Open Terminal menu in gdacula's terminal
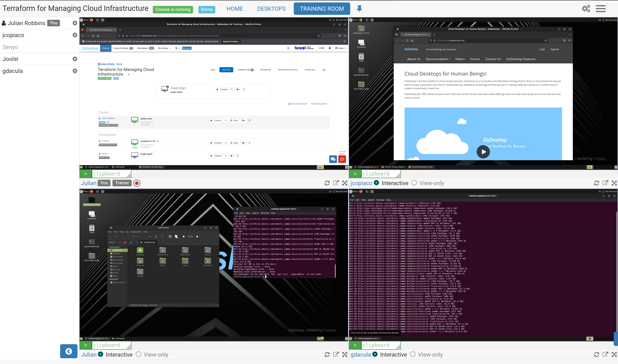 pyautogui.click(x=380, y=200)
